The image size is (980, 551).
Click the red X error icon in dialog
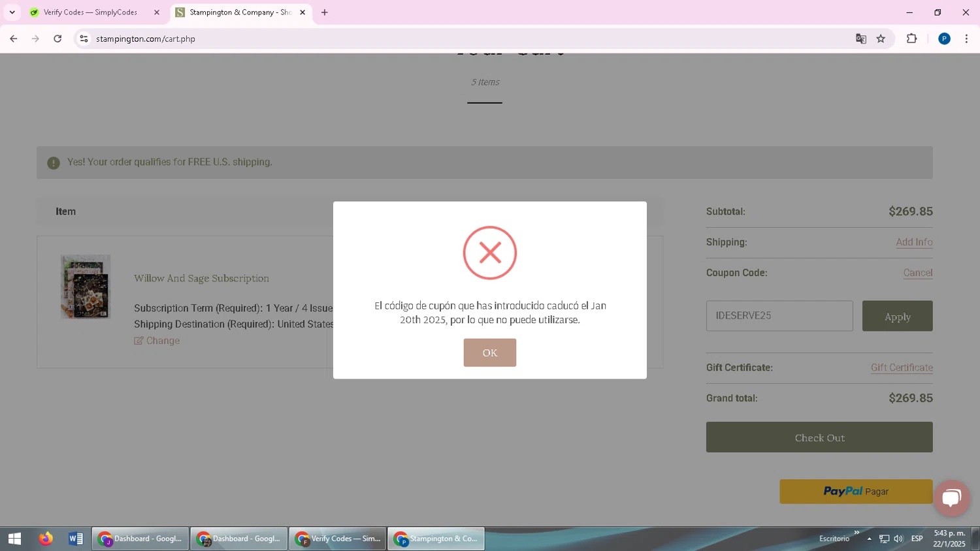click(x=490, y=253)
